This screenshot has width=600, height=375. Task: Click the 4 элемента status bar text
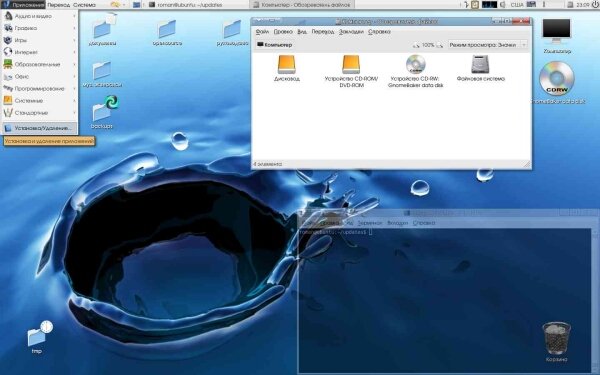pyautogui.click(x=267, y=164)
